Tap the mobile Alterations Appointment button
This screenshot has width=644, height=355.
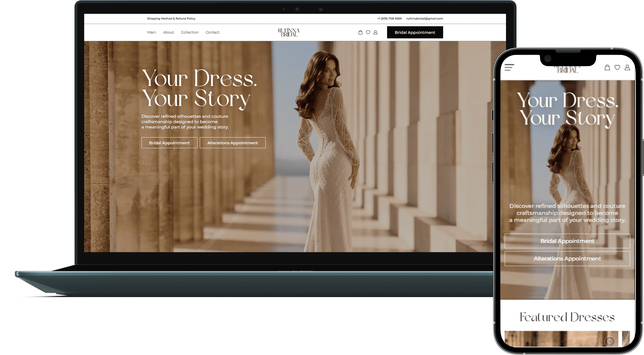point(567,258)
